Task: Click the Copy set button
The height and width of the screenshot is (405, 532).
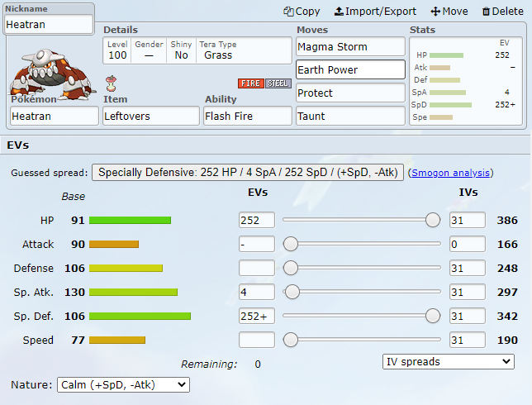Action: pyautogui.click(x=302, y=12)
